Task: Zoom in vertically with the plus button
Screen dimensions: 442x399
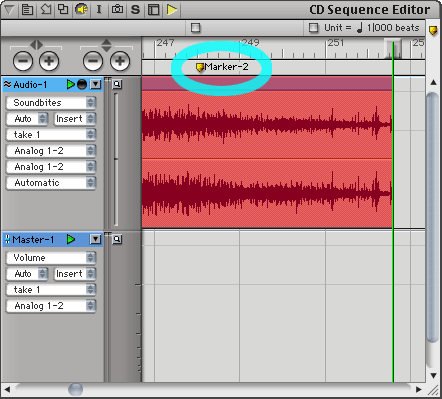Action: (120, 61)
